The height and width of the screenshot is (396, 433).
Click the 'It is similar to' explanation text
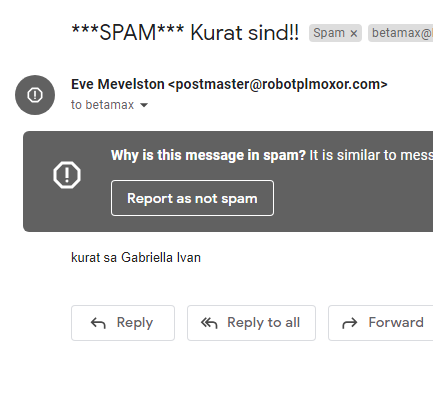371,155
